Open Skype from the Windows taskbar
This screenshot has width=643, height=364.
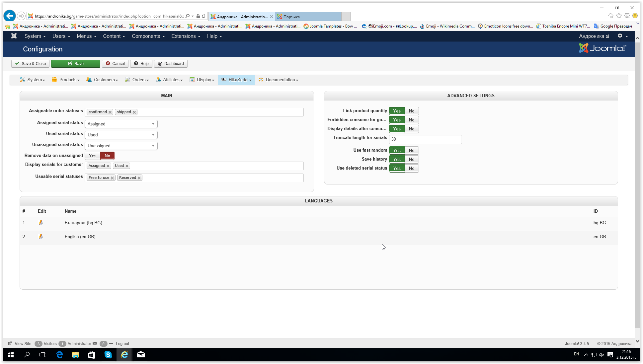pyautogui.click(x=108, y=355)
